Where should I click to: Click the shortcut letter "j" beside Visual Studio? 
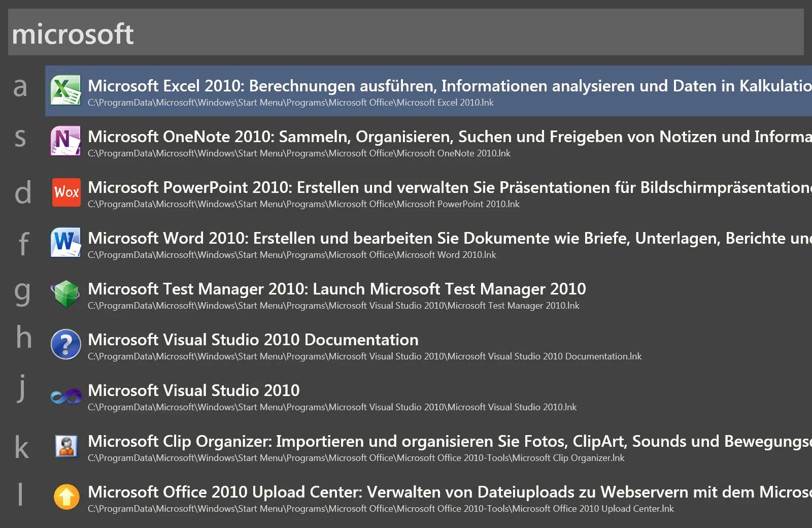[x=21, y=388]
